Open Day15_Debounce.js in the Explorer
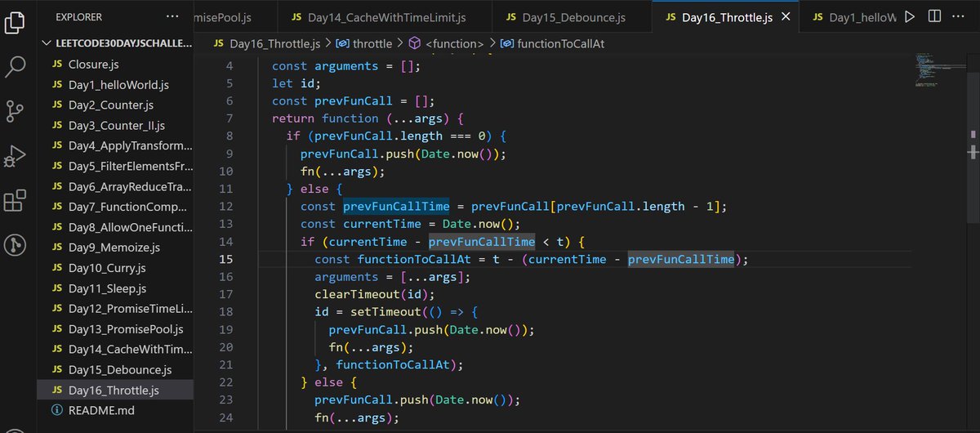The height and width of the screenshot is (433, 980). (115, 370)
